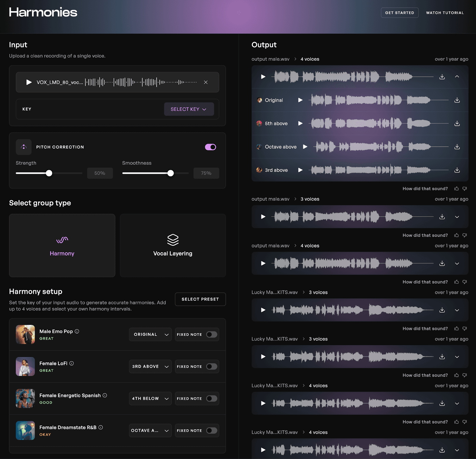This screenshot has height=459, width=476.
Task: Click the Female LoFi voice thumbnail
Action: click(25, 366)
